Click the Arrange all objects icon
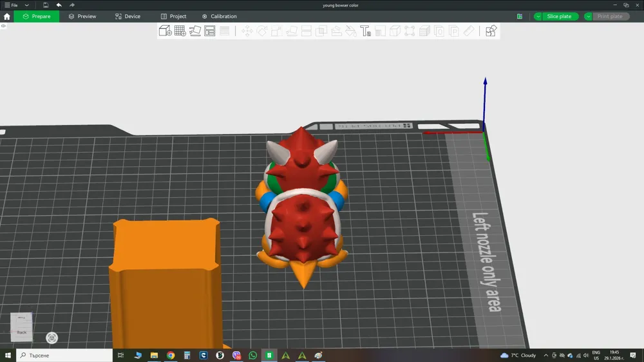The image size is (644, 362). pos(209,31)
